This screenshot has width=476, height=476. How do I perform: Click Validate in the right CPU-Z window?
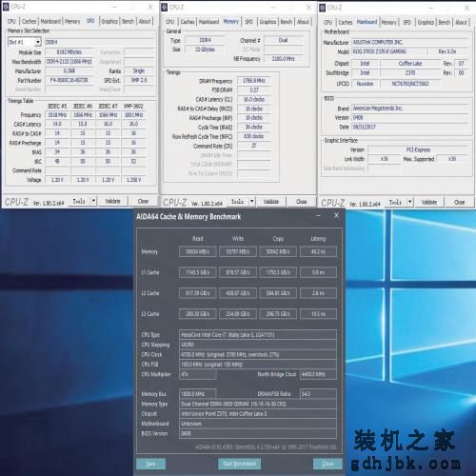coord(429,202)
